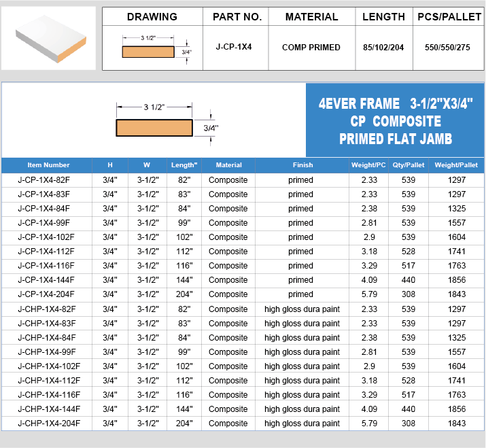Click high gloss dura paint in the J-CHP-1X4-82F row
The image size is (486, 448).
tap(302, 309)
